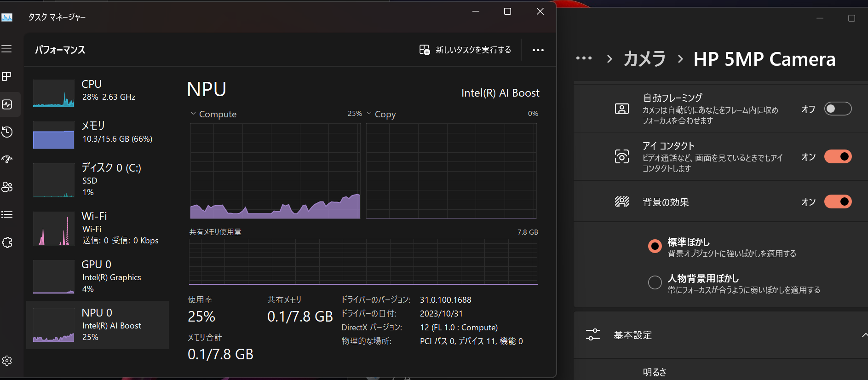Click 新しいタスクを実行する button
Image resolution: width=868 pixels, height=380 pixels.
465,50
